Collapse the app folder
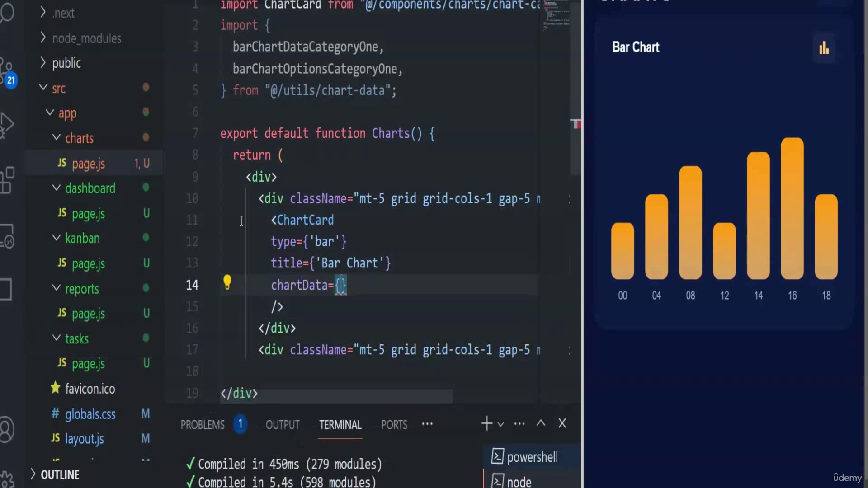 pos(50,112)
